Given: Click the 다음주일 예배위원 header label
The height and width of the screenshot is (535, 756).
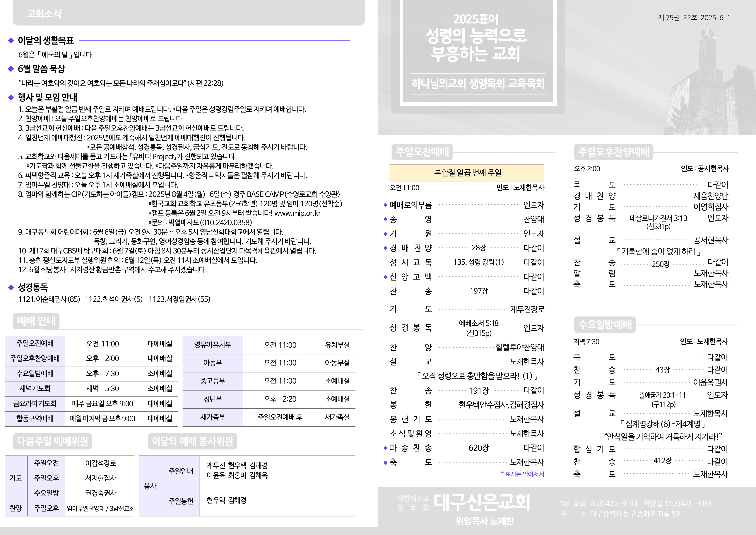Looking at the screenshot, I should 53,441.
